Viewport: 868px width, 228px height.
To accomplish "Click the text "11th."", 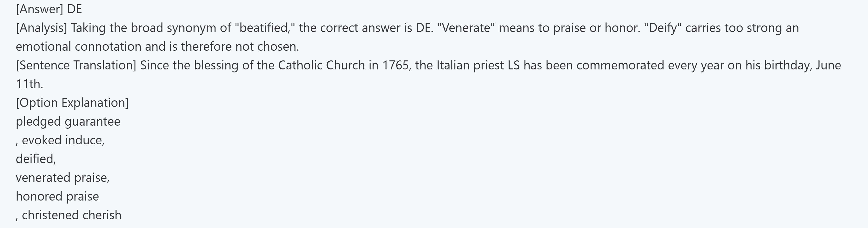I will pos(29,84).
